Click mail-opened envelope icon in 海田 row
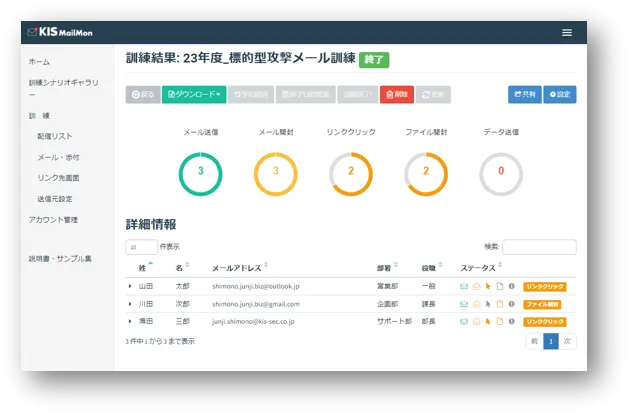 [x=476, y=322]
